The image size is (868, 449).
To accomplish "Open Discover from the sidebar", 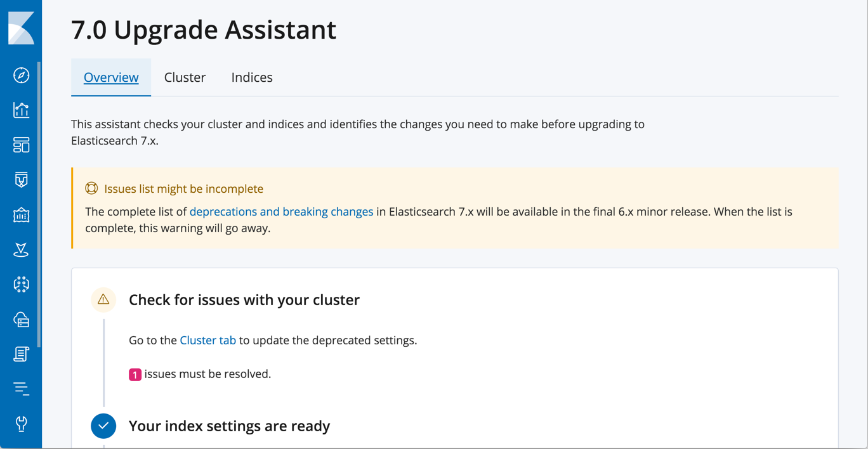I will (x=21, y=75).
